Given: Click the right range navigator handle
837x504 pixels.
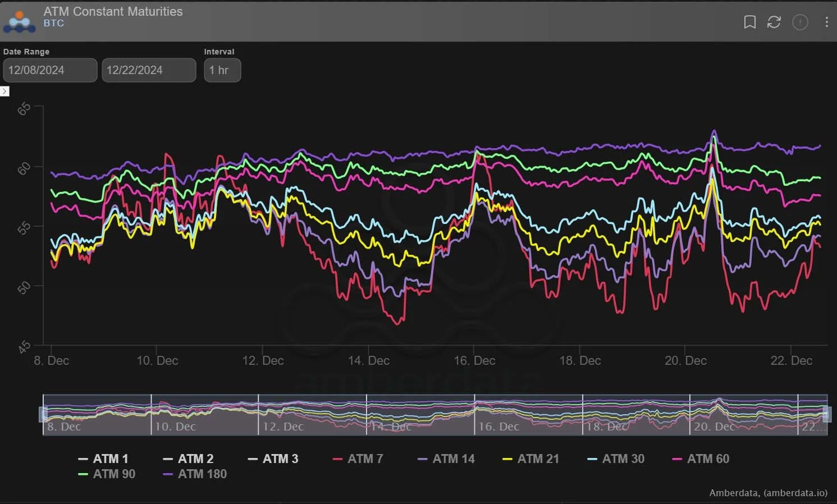Looking at the screenshot, I should [826, 414].
